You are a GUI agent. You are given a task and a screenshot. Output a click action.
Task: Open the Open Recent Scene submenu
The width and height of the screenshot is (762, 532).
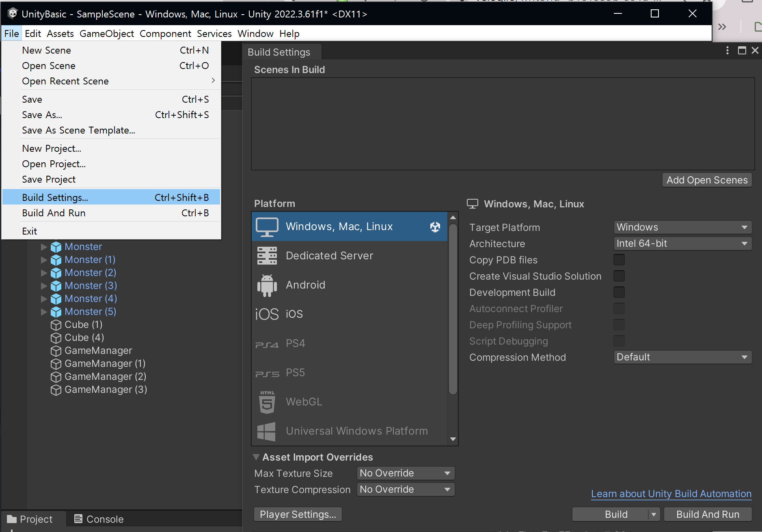pos(111,81)
